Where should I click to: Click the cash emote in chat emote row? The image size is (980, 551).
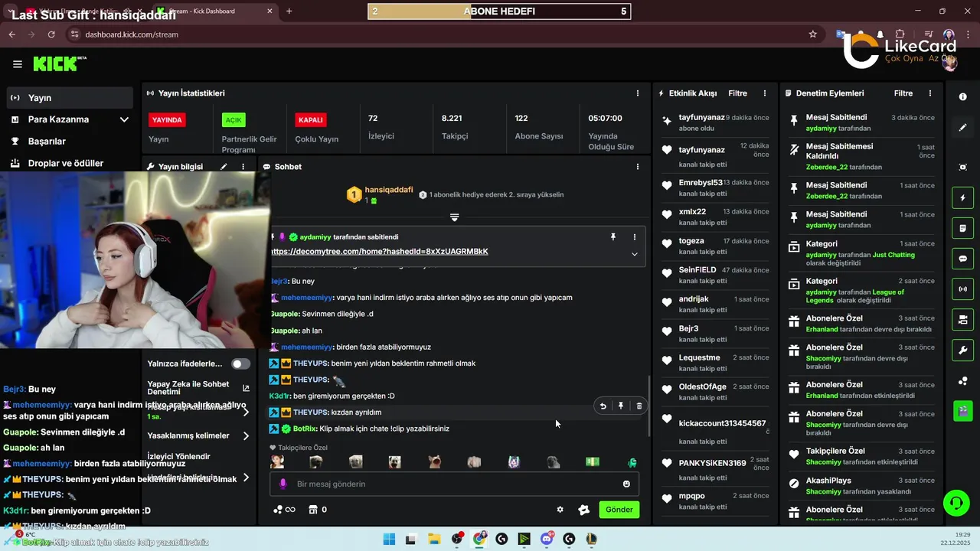[593, 462]
